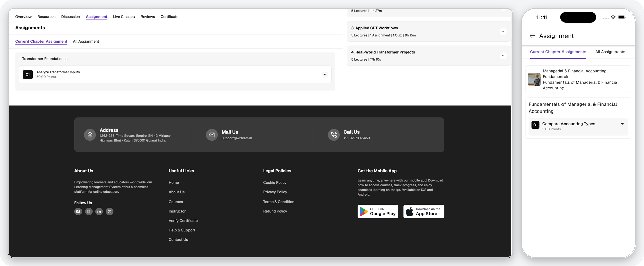
Task: Open the Privacy Policy link
Action: pos(275,192)
